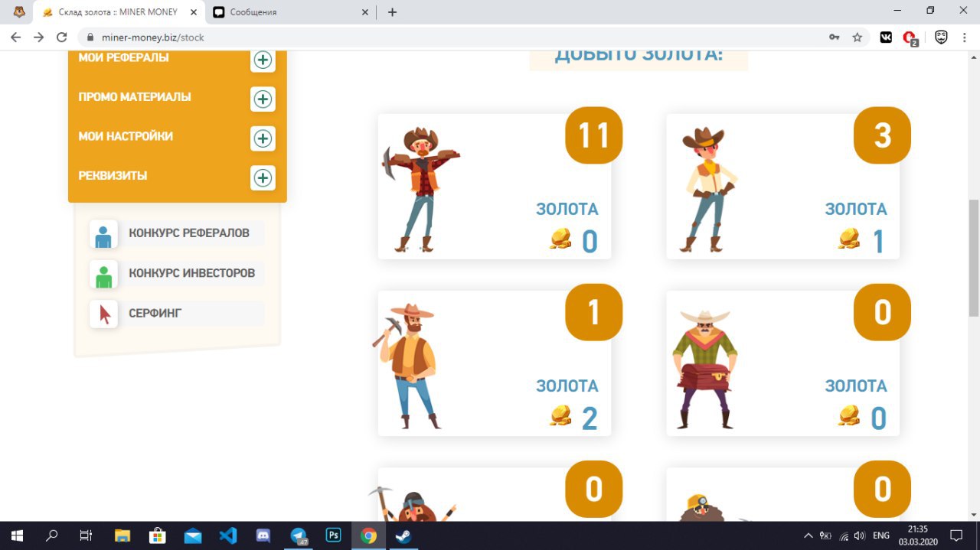980x550 pixels.
Task: Open Microsoft Store from the taskbar
Action: pos(158,535)
